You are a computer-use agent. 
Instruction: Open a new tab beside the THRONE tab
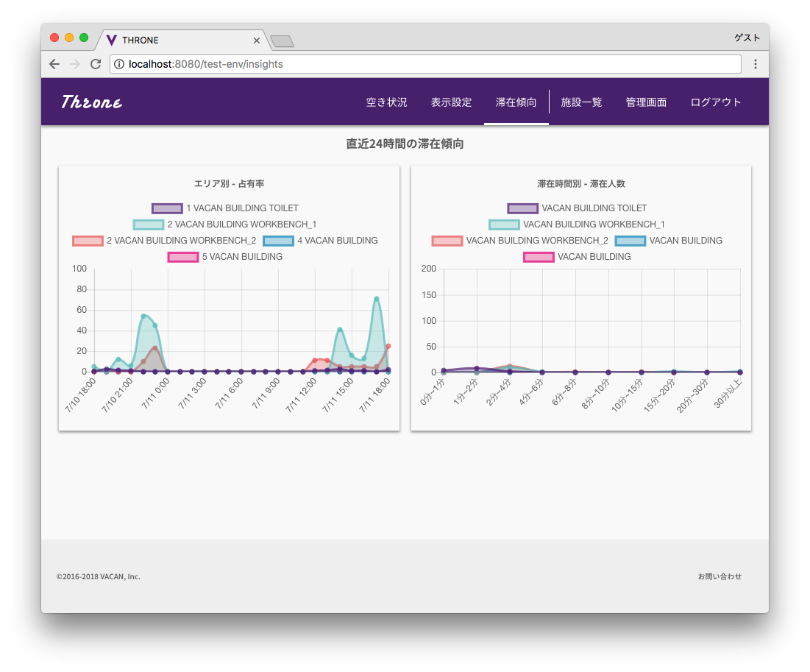(x=282, y=40)
